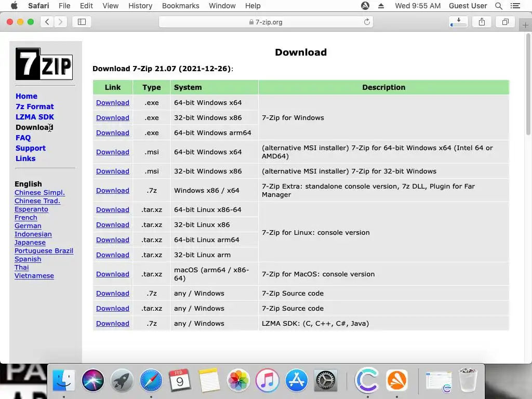Screen dimensions: 532x399
Task: Open iTunes music icon in Dock
Action: tap(268, 380)
